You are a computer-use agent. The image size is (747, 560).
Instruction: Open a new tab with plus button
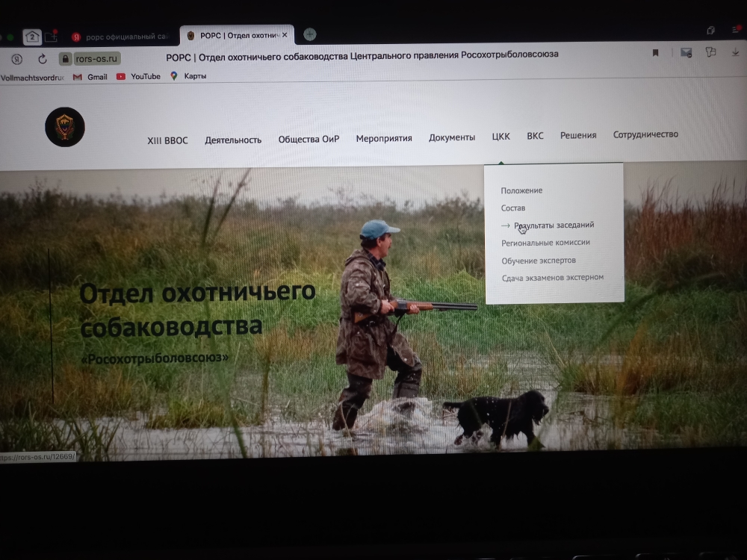click(x=309, y=34)
